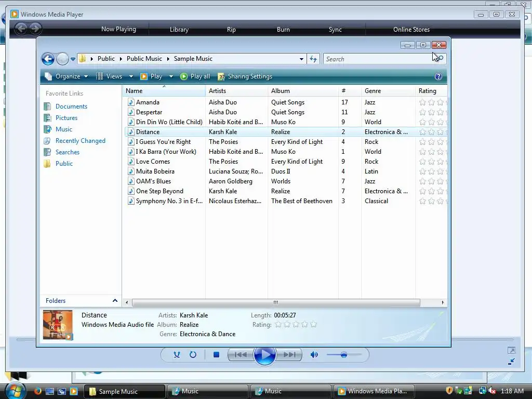Click Play all in the toolbar
The height and width of the screenshot is (399, 532).
[195, 76]
